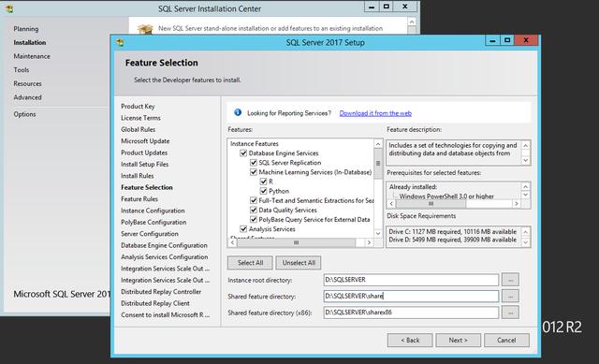
Task: Click the Distributed Replay Client step
Action: tap(155, 303)
